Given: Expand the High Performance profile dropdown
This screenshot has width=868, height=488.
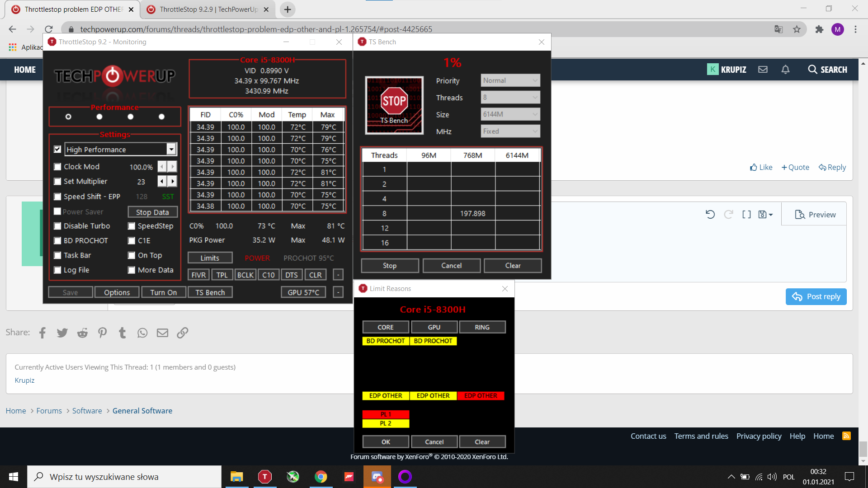Looking at the screenshot, I should click(x=171, y=149).
